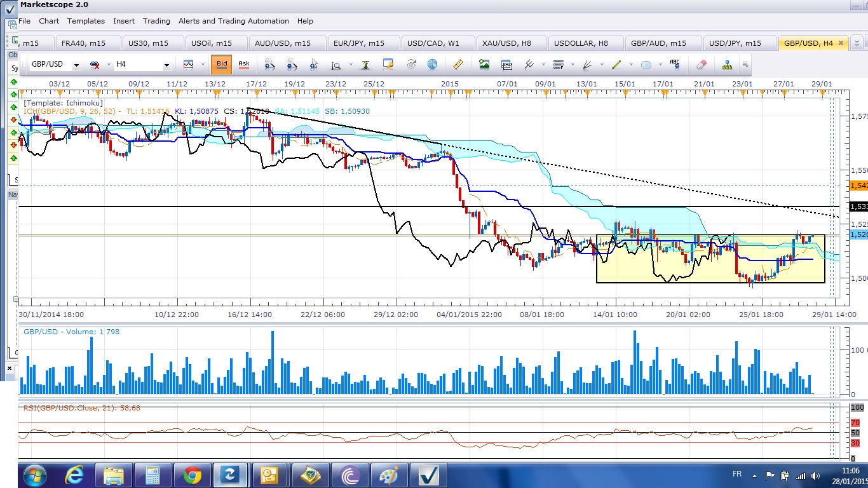Expand the link chain dropdown arrow
The image size is (868, 488).
tap(108, 65)
